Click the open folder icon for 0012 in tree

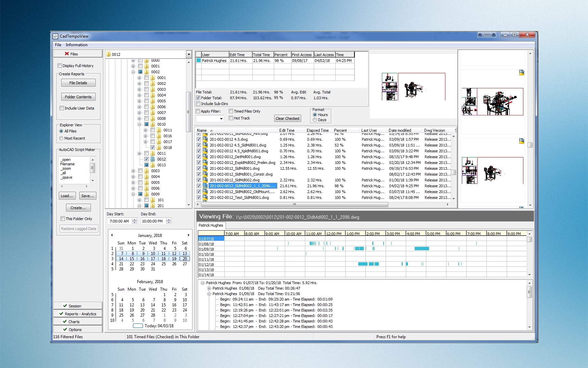pyautogui.click(x=153, y=159)
